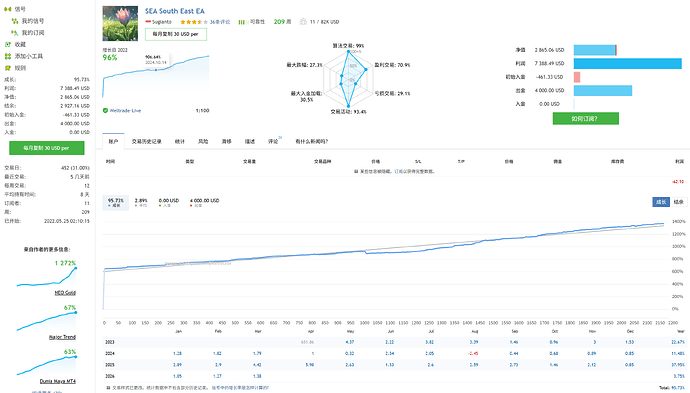Viewport: 690px width, 393px height.
Task: Click 我的订阅 in the sidebar menu
Action: [x=33, y=33]
